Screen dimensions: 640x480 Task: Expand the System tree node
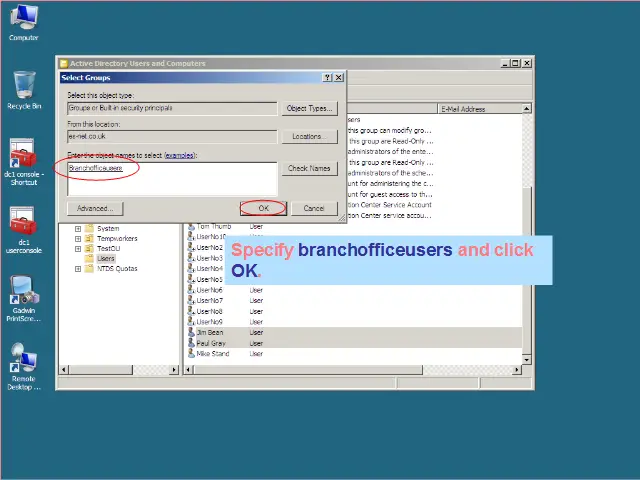click(x=78, y=228)
